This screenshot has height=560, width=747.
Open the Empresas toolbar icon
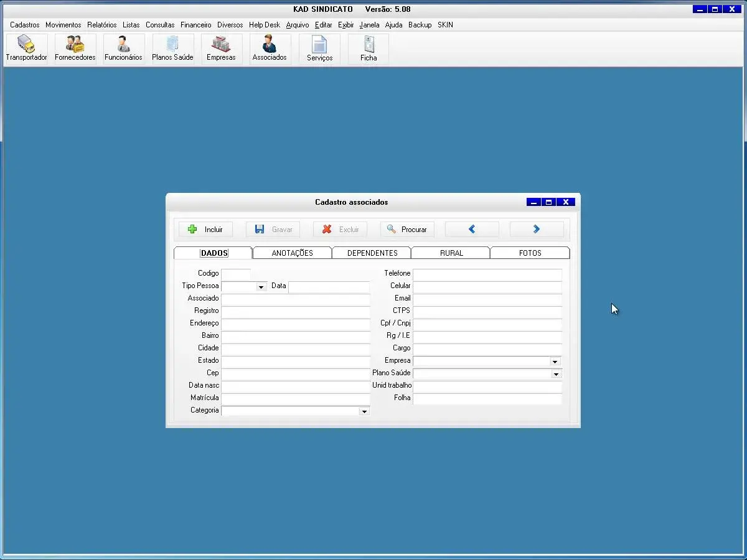coord(221,49)
